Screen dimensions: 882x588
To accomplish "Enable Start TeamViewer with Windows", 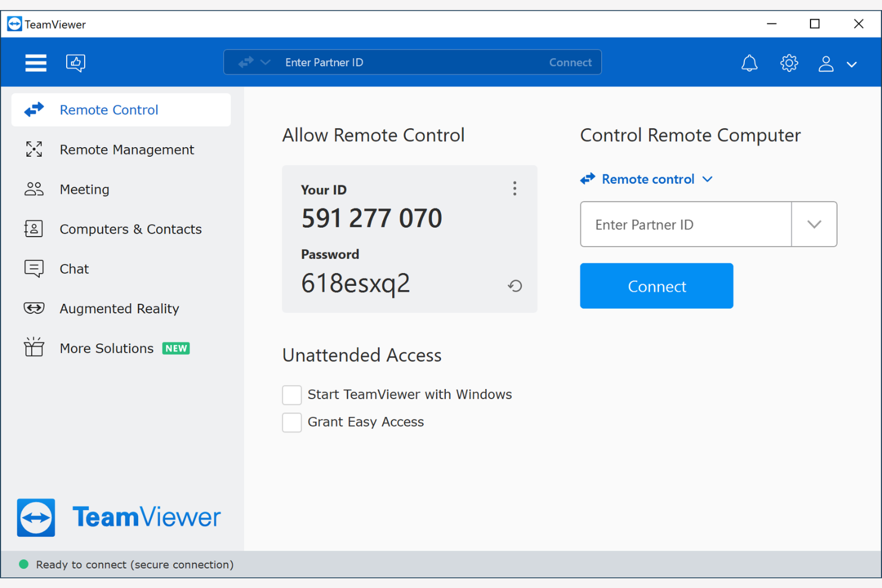I will 291,394.
